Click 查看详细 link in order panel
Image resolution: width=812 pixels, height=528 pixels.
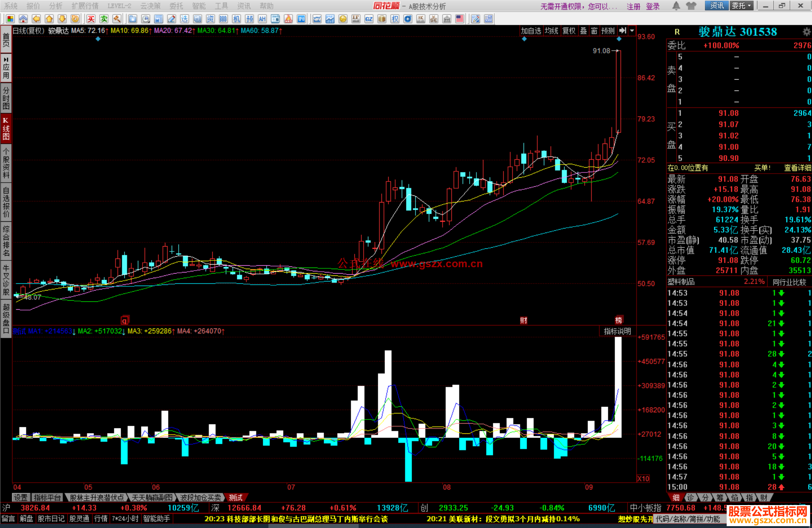tap(797, 168)
